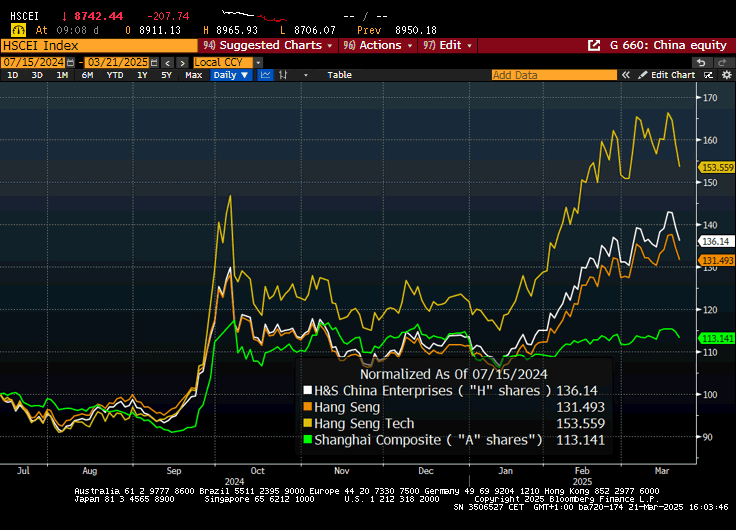Image resolution: width=736 pixels, height=530 pixels.
Task: Click the redo arrow button
Action: point(722,62)
